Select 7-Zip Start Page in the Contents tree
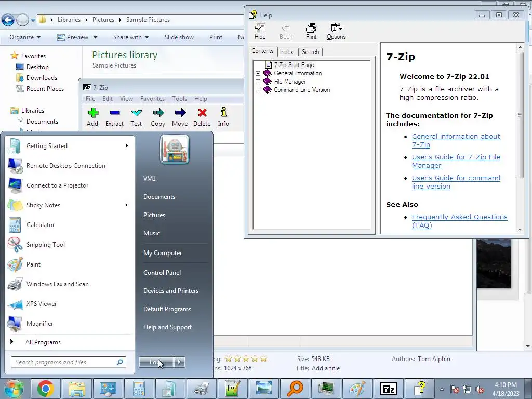Image resolution: width=532 pixels, height=399 pixels. 294,65
